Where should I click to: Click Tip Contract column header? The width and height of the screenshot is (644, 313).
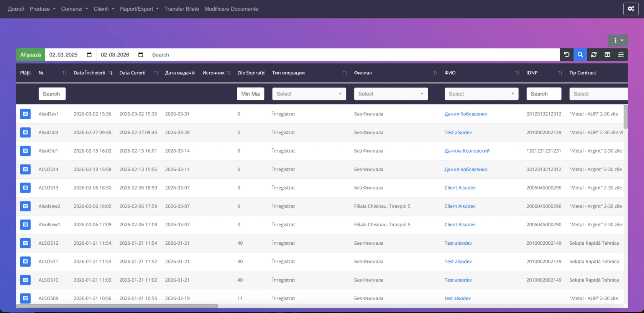583,73
